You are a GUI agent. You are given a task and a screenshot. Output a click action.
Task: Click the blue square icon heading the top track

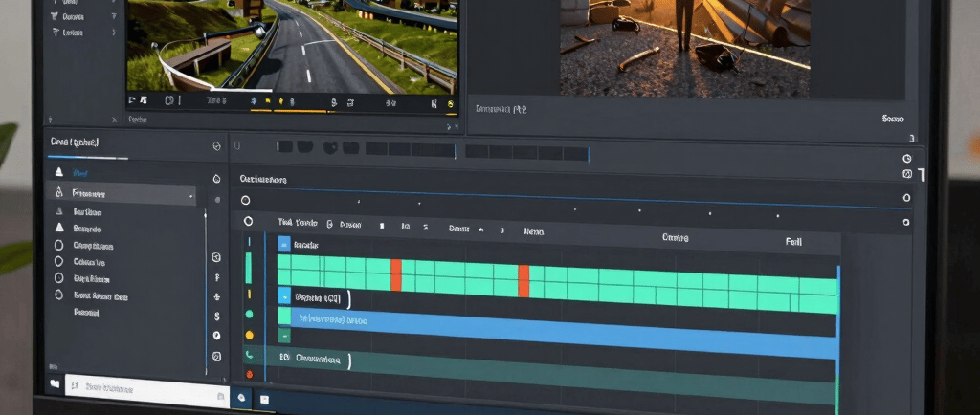click(x=283, y=244)
